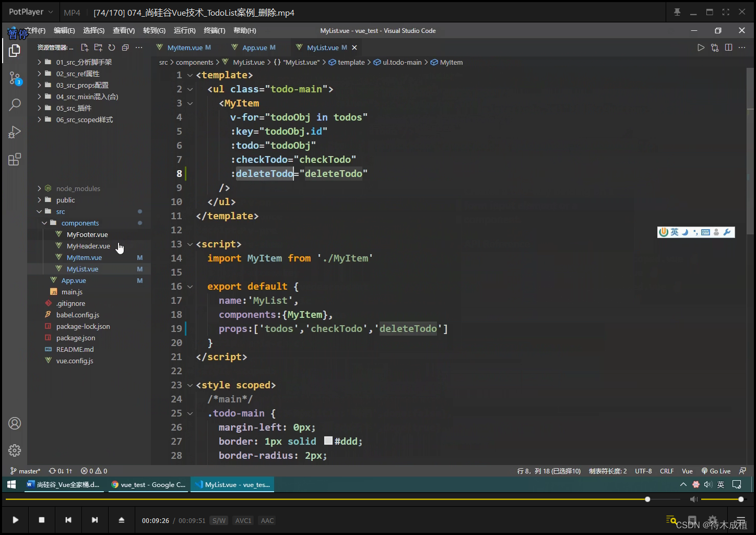
Task: Open the Extensions view in activity bar
Action: pos(15,159)
